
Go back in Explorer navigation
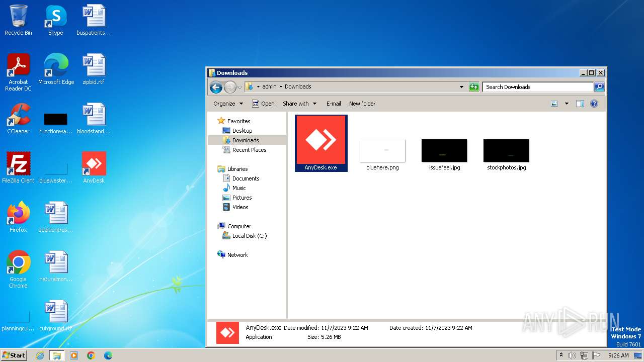click(x=216, y=87)
